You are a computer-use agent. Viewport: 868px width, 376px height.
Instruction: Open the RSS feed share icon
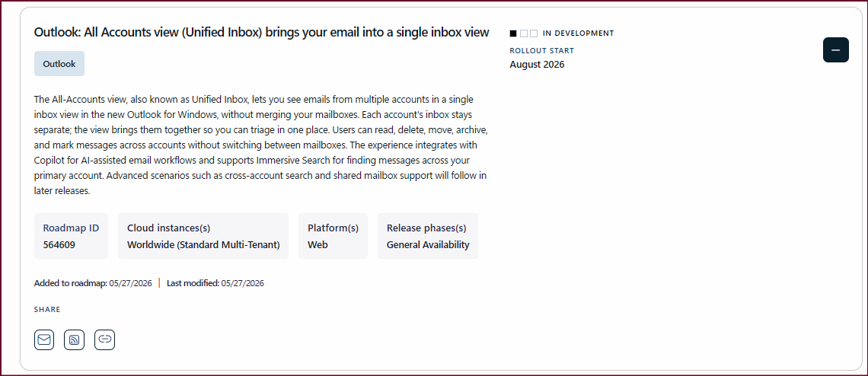click(x=74, y=339)
